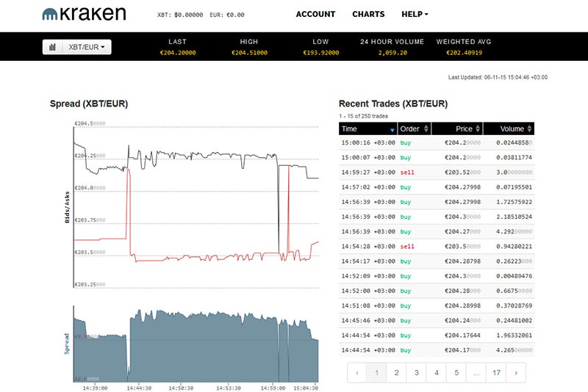Select page 3 in the pagination

tap(417, 373)
